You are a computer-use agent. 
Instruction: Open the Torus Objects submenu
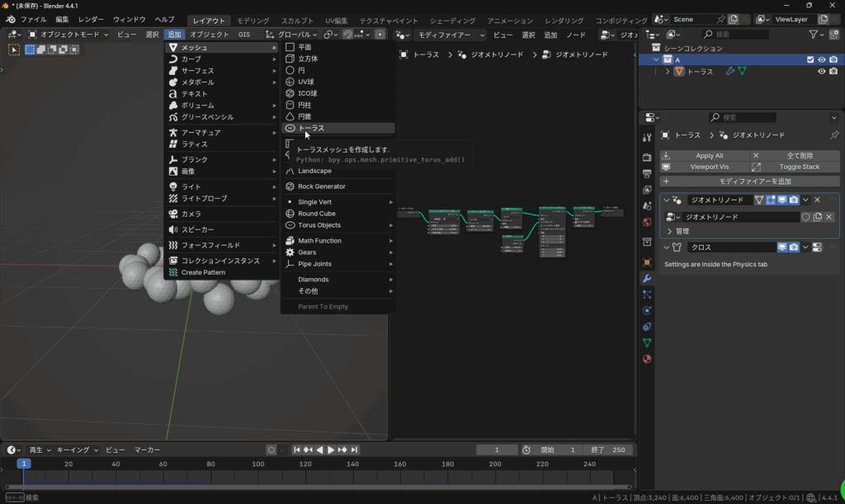pos(338,225)
